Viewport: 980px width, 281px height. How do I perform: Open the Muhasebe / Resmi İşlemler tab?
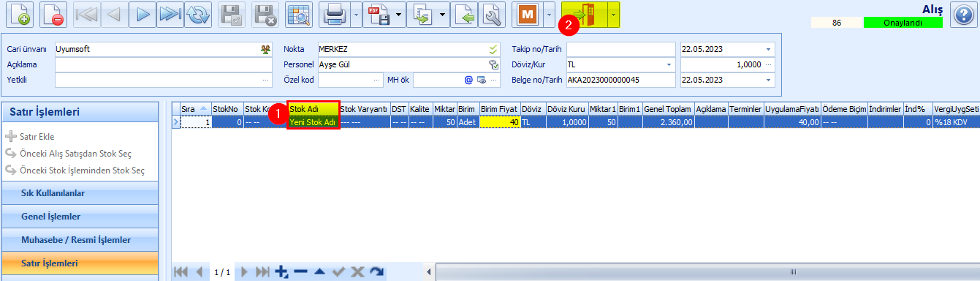click(x=80, y=240)
